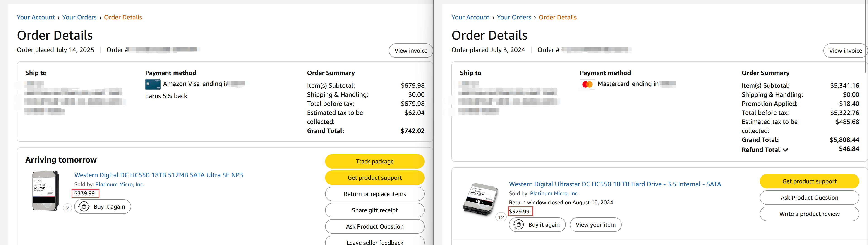Click Share gift receipt button
Image resolution: width=868 pixels, height=245 pixels.
point(374,210)
